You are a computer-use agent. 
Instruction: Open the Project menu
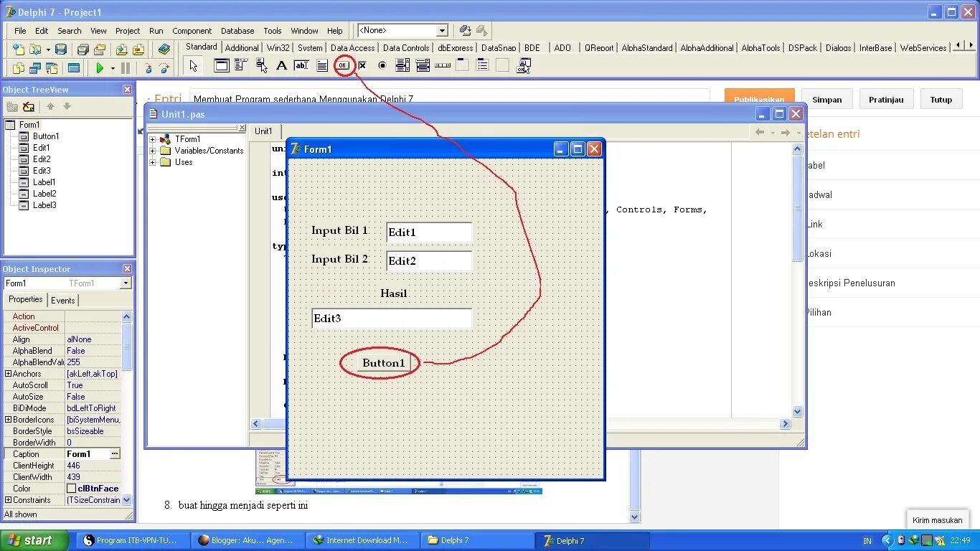[x=128, y=31]
